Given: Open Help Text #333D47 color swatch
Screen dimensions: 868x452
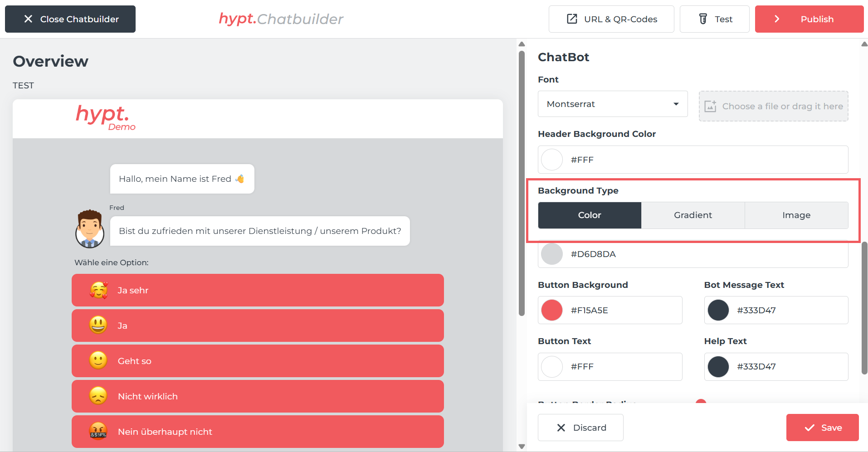Looking at the screenshot, I should 718,366.
